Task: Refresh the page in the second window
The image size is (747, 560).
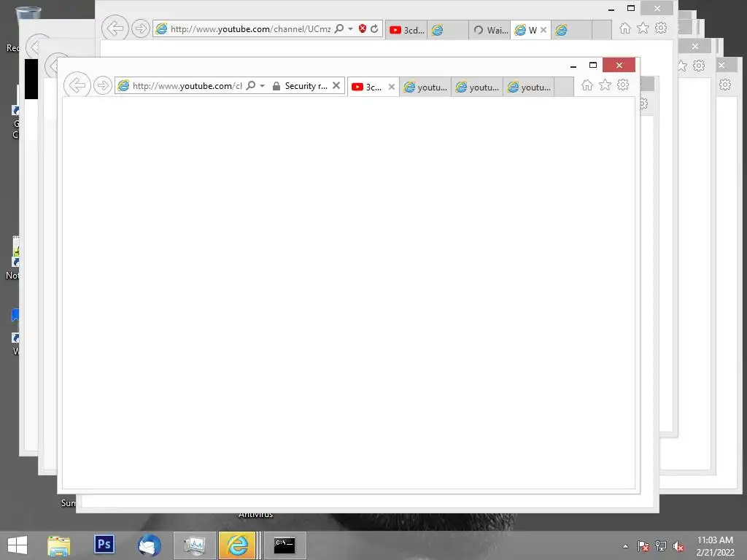Action: click(x=374, y=28)
